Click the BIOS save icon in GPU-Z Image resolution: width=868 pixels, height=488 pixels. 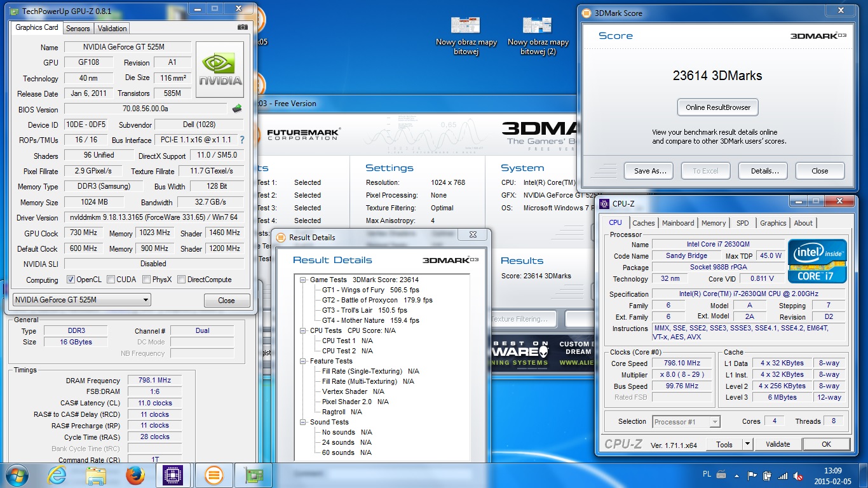[x=237, y=109]
